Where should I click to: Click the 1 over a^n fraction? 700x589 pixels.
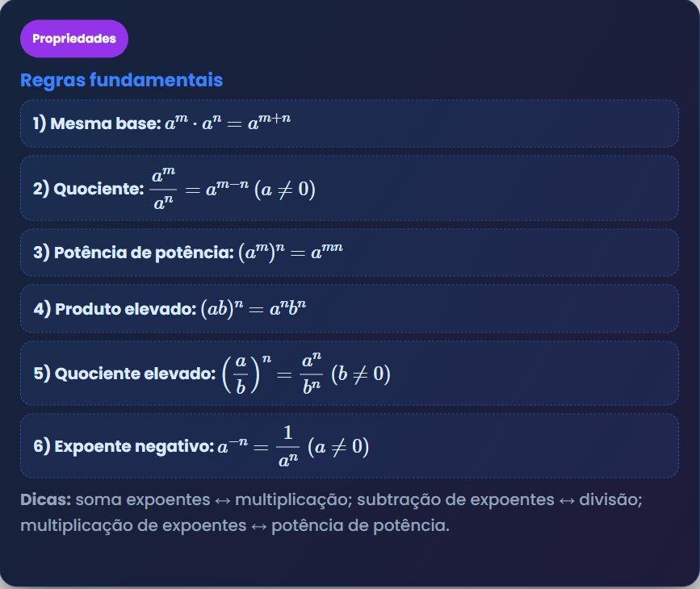pos(287,446)
